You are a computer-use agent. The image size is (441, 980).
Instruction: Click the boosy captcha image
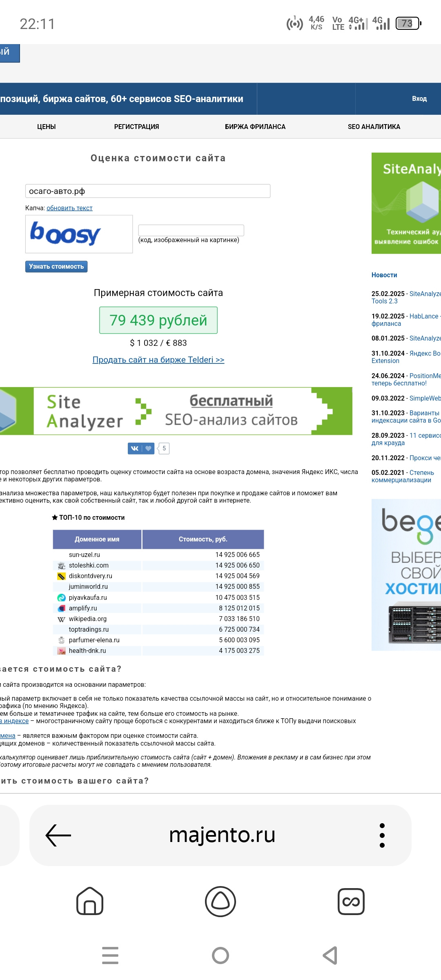(79, 234)
